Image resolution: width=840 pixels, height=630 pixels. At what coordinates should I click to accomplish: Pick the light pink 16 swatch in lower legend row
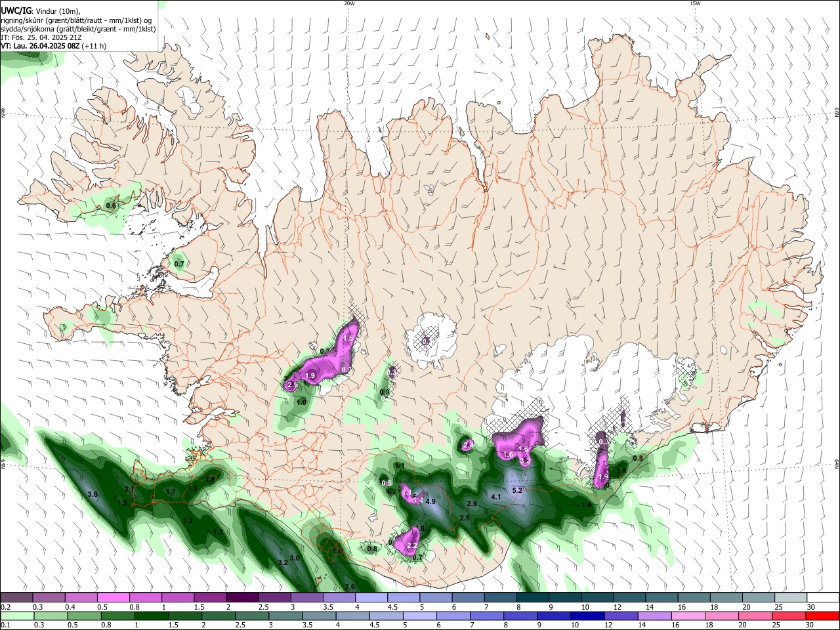point(688,616)
